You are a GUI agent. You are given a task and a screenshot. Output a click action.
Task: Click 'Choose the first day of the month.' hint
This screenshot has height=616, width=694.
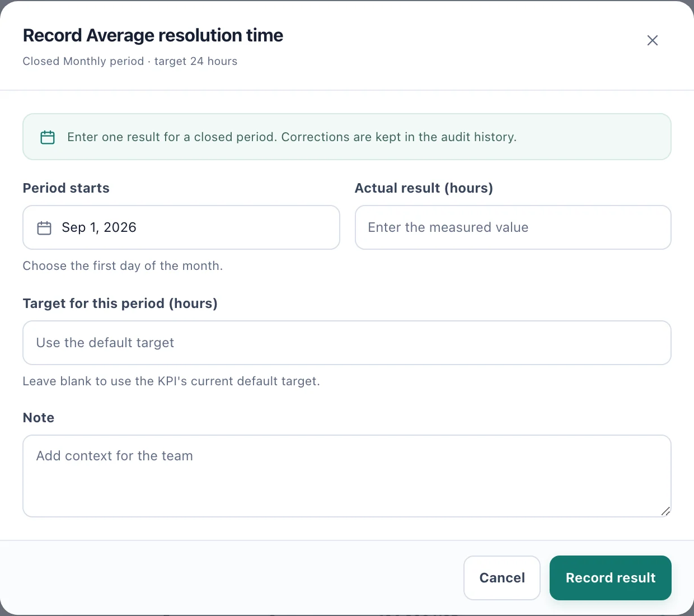tap(123, 266)
